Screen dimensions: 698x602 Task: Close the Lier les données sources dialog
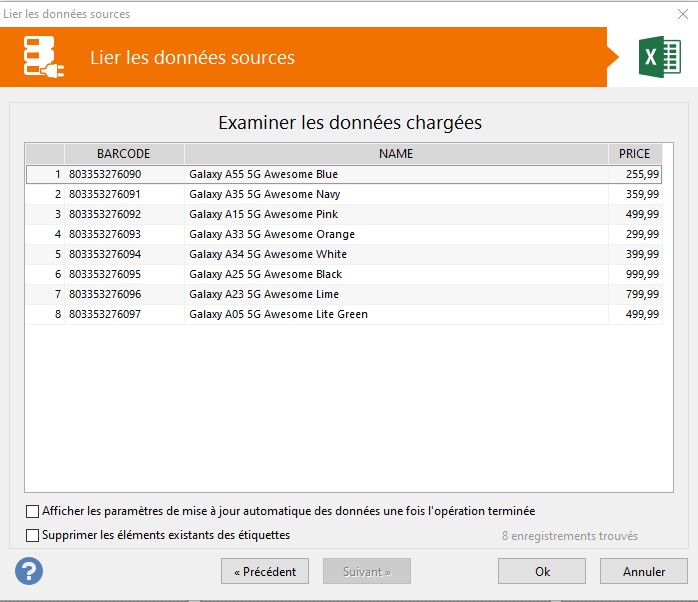683,14
